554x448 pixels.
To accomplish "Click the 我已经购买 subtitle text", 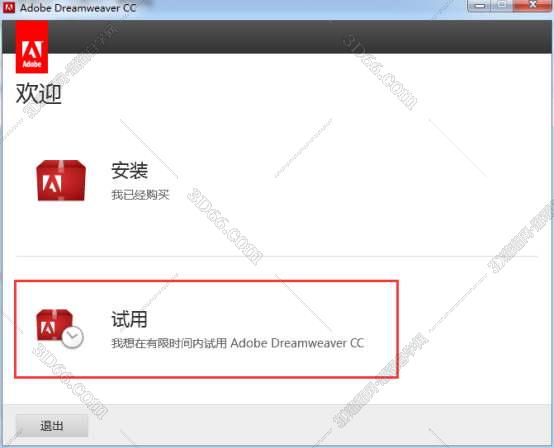I will [x=140, y=195].
